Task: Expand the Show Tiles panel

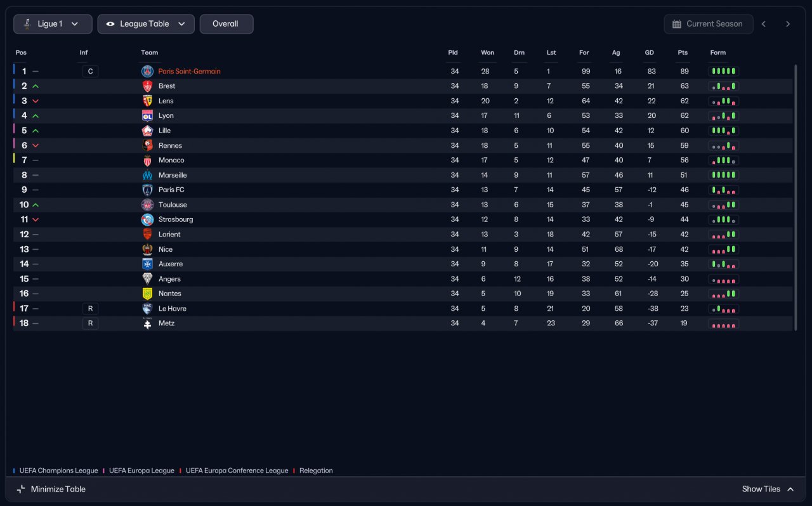Action: (x=768, y=490)
